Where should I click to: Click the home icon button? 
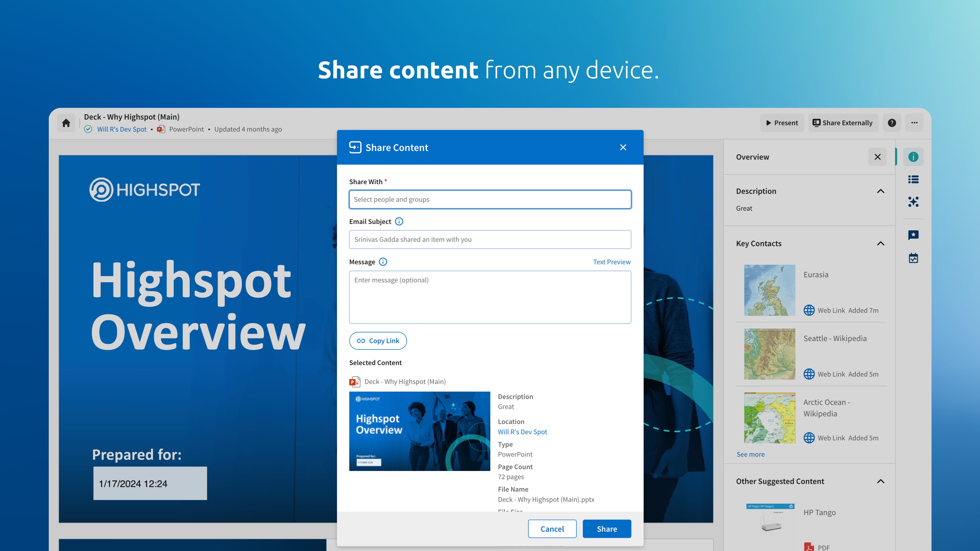pos(66,123)
